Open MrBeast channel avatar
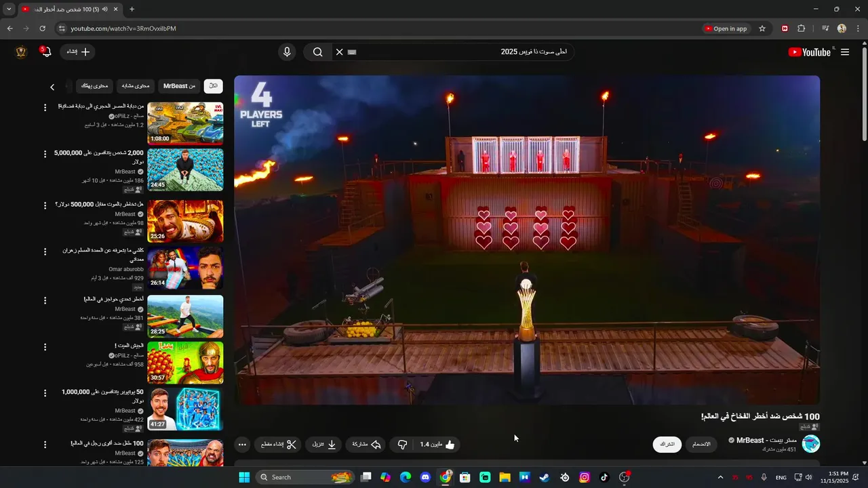 (810, 444)
